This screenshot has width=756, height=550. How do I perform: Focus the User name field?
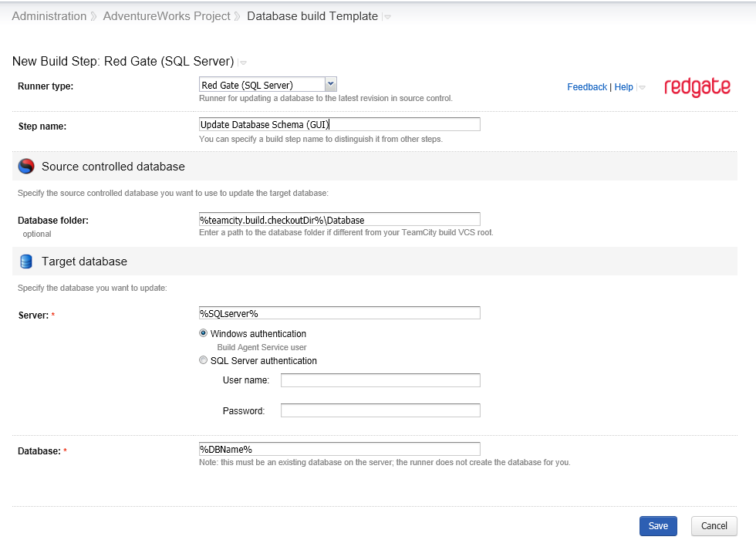[x=380, y=380]
